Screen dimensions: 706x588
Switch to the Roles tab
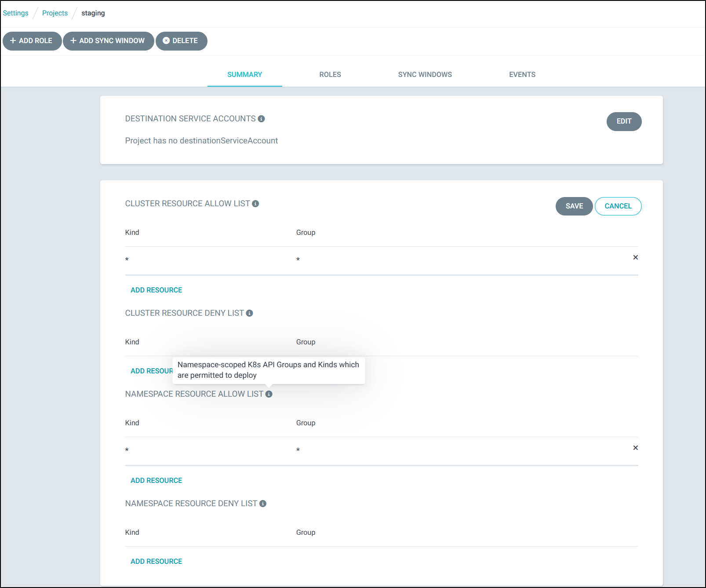click(330, 75)
